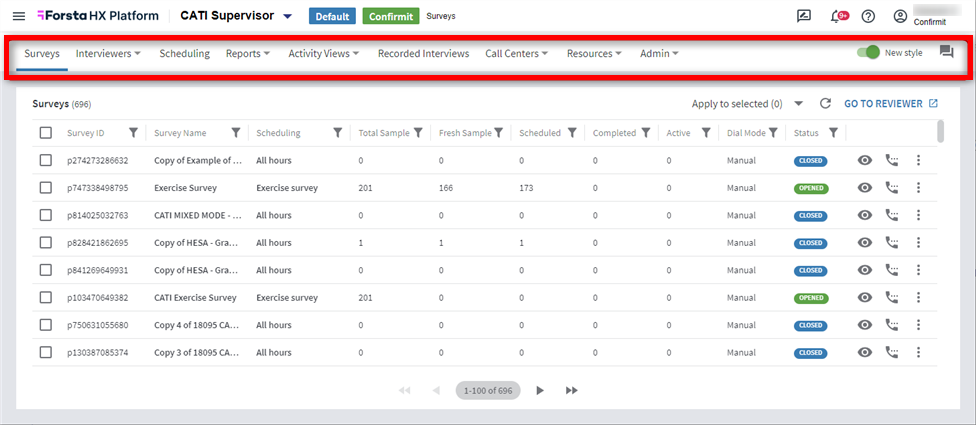Filter the Completed column

coord(646,133)
